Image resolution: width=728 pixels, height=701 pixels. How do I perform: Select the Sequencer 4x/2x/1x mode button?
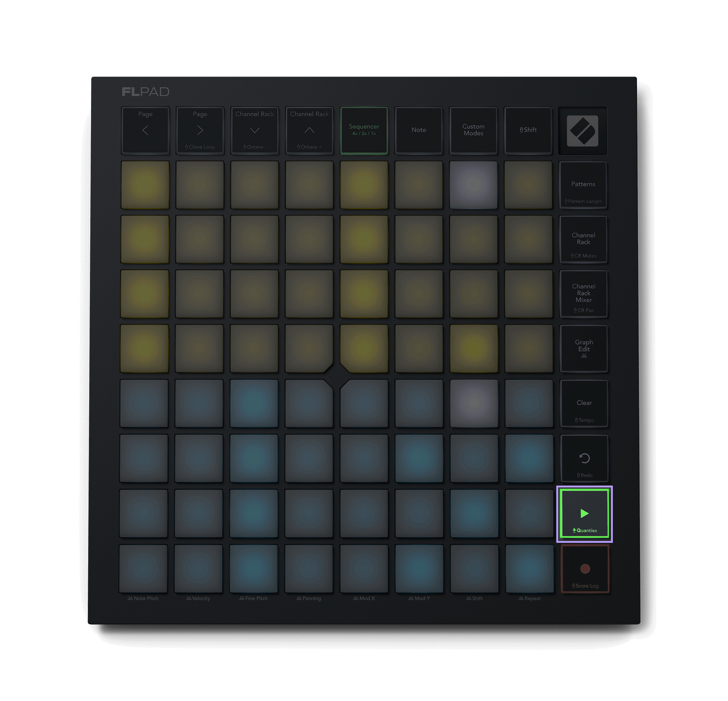click(364, 130)
